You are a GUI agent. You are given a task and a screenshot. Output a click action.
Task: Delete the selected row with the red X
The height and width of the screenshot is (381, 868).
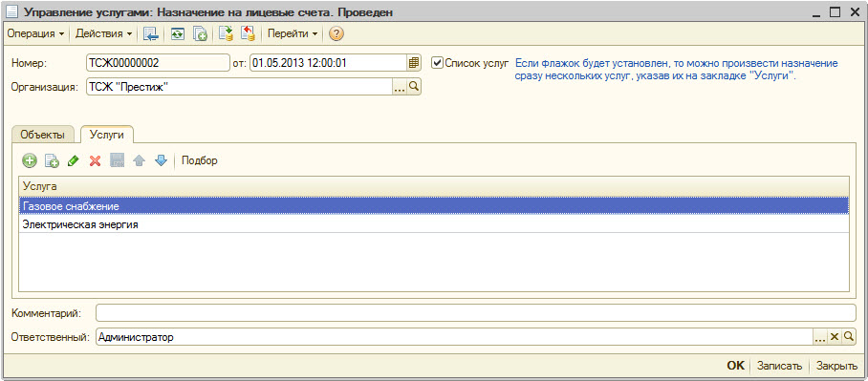96,161
